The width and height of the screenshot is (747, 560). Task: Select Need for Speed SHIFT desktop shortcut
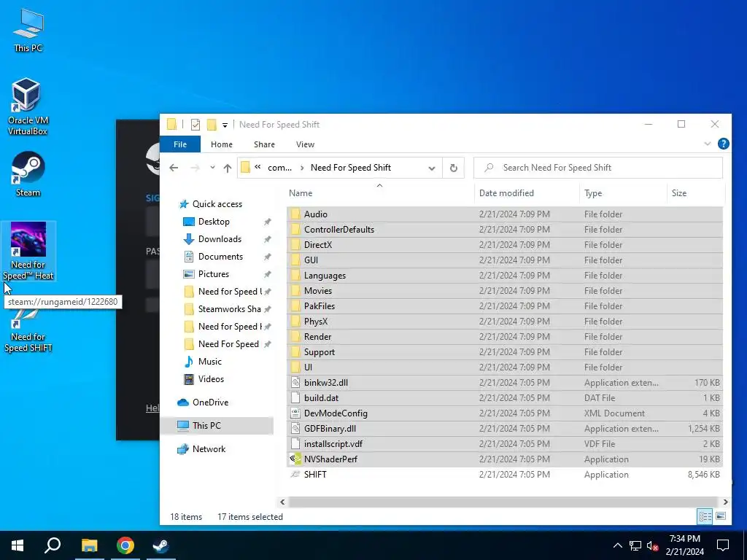pyautogui.click(x=28, y=330)
